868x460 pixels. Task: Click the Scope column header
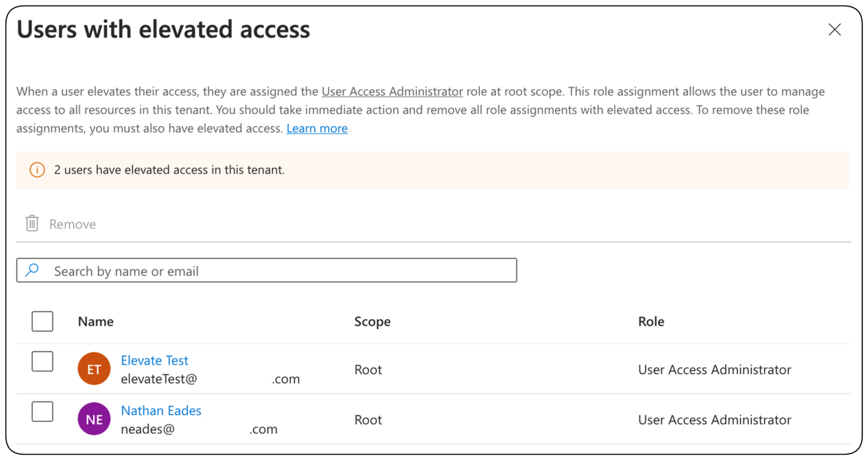(372, 321)
